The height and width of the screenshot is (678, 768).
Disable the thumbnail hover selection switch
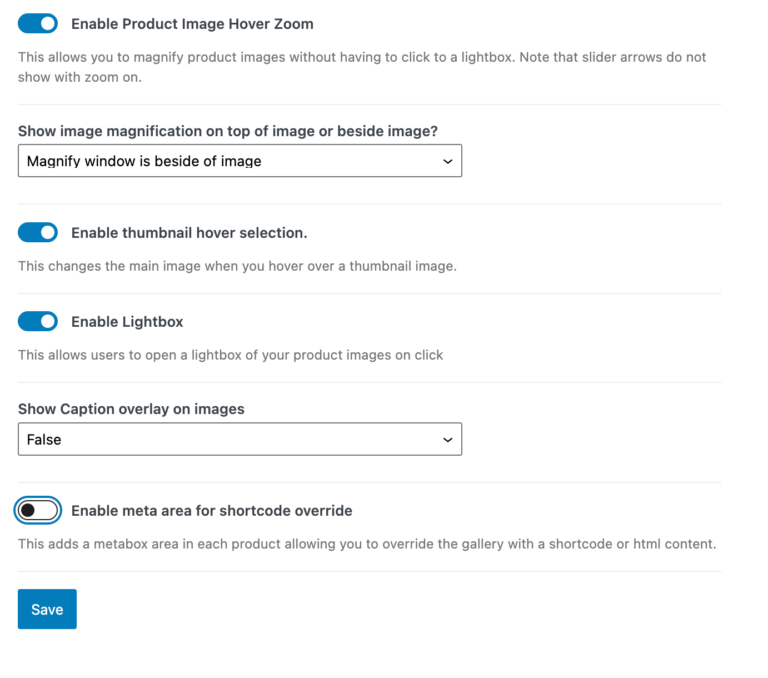pyautogui.click(x=38, y=232)
